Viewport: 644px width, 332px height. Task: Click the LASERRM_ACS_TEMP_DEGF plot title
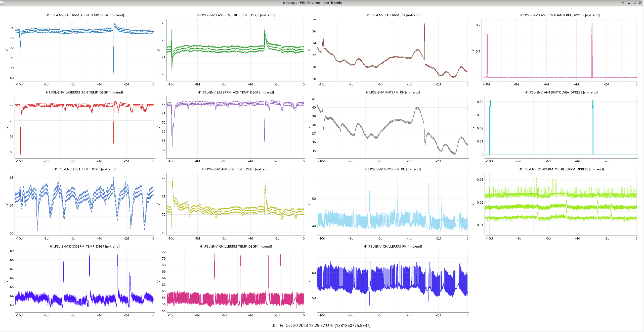235,92
